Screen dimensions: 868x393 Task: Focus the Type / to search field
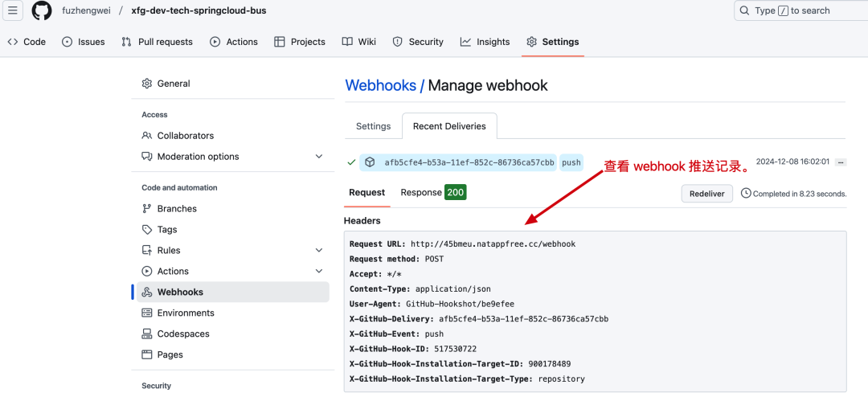pos(801,10)
